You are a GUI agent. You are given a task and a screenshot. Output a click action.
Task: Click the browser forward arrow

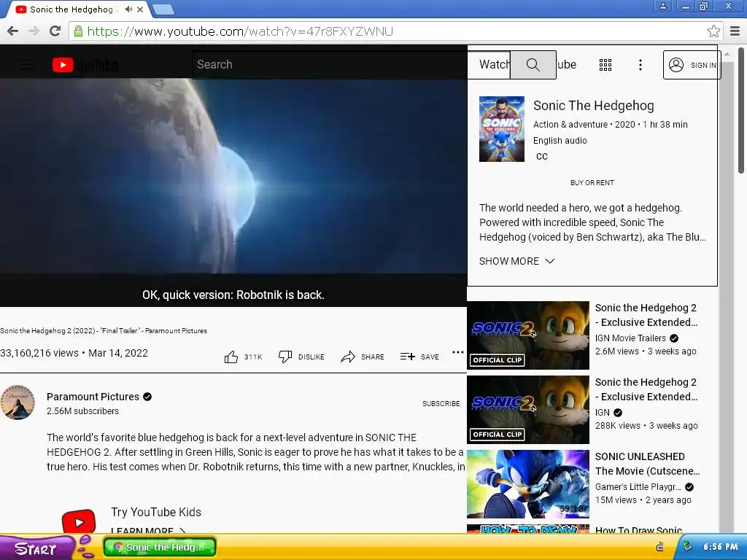(34, 31)
